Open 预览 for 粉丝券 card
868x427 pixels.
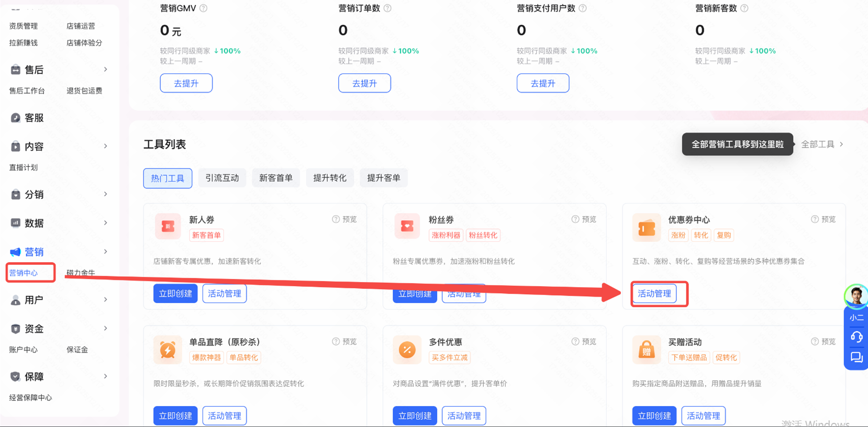[x=584, y=219]
